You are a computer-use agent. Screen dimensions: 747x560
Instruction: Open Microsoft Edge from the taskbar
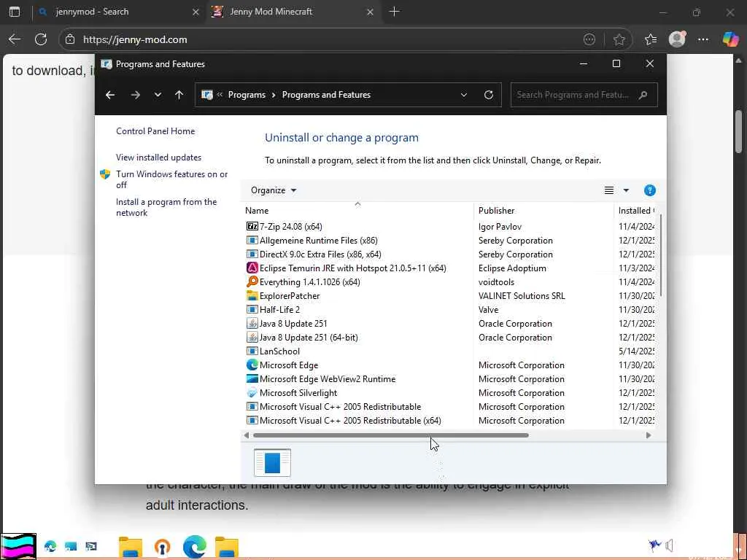click(x=194, y=547)
